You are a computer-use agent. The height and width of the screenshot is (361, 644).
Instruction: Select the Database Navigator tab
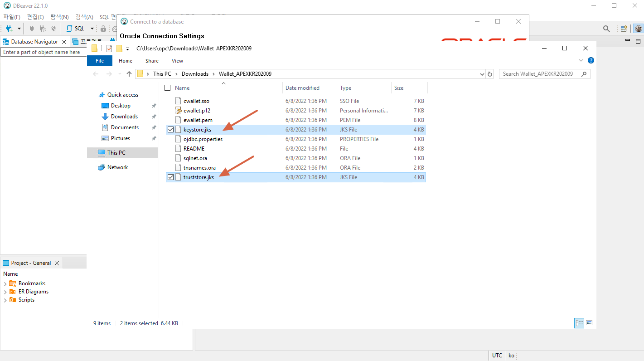(x=34, y=42)
